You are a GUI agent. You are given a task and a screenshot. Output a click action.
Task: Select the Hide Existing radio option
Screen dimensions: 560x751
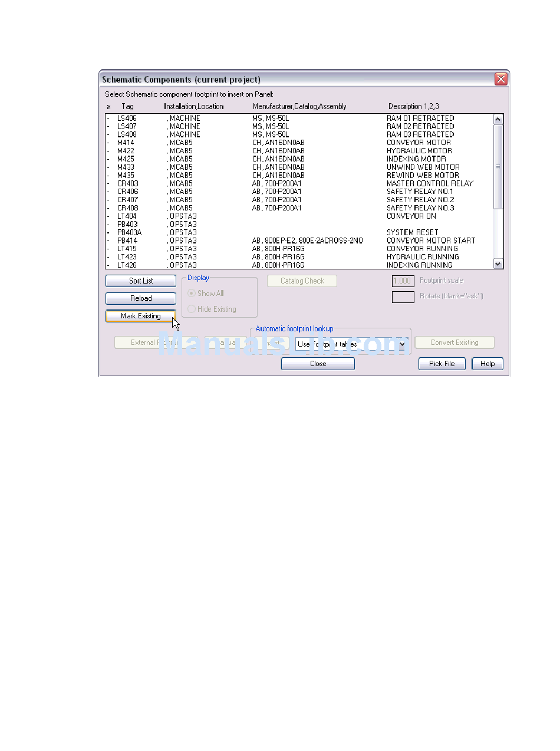212,309
